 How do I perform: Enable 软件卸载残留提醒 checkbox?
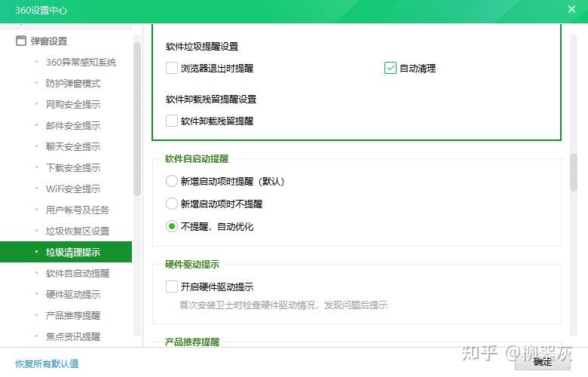(172, 121)
